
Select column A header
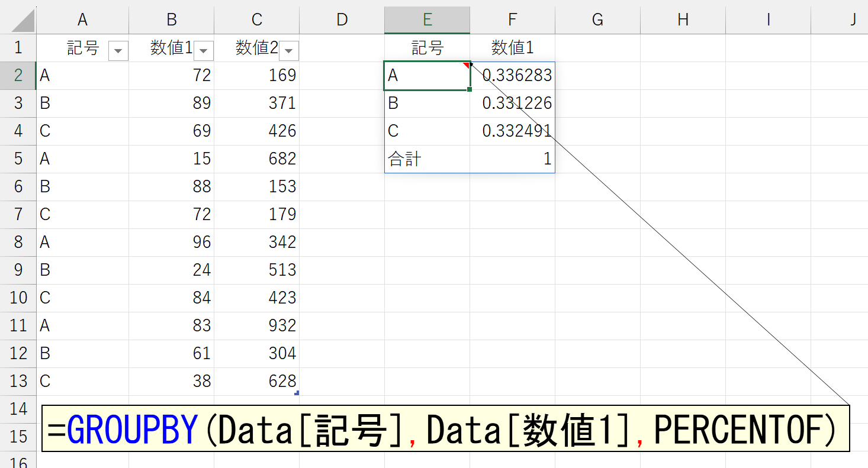pos(83,20)
